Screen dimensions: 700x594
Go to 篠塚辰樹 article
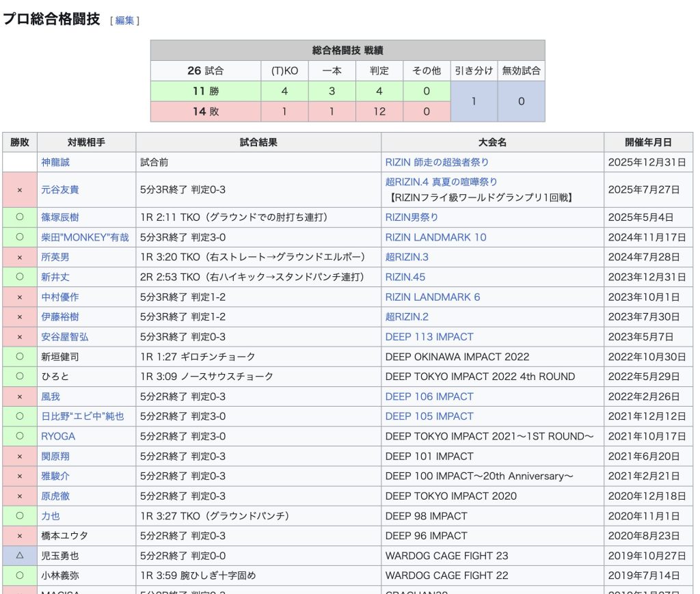(60, 217)
